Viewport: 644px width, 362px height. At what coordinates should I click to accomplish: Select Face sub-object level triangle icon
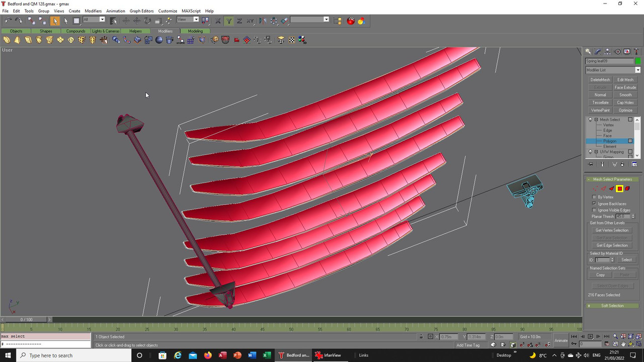click(x=611, y=189)
